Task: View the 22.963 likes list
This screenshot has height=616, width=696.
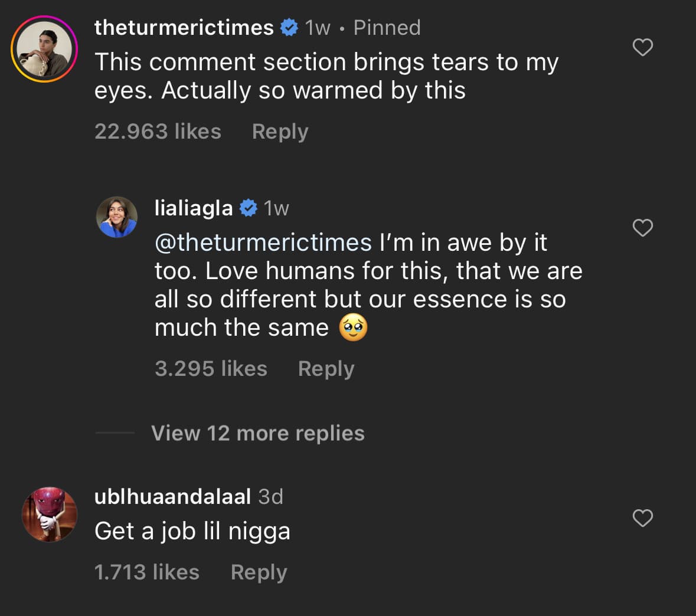Action: point(158,132)
